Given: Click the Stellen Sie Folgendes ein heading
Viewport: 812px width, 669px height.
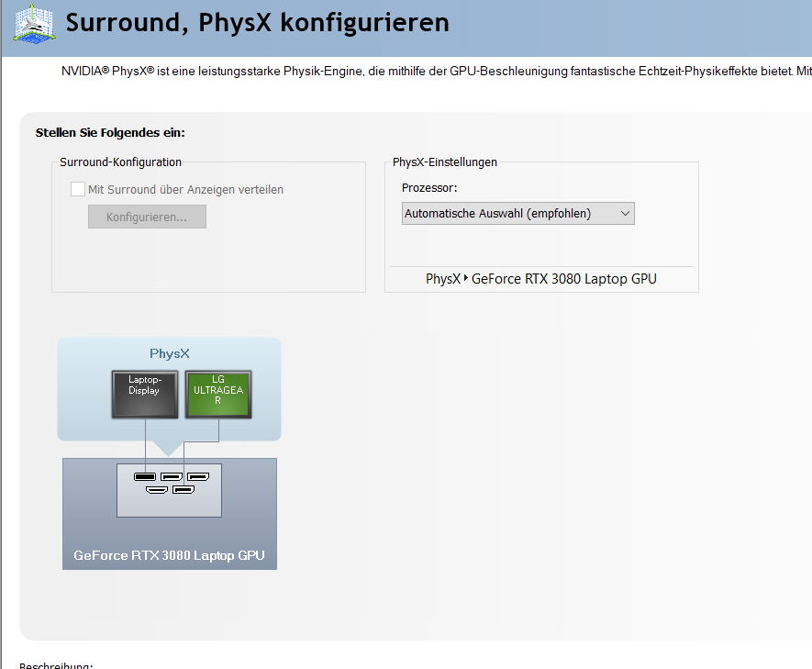Looking at the screenshot, I should (x=110, y=132).
